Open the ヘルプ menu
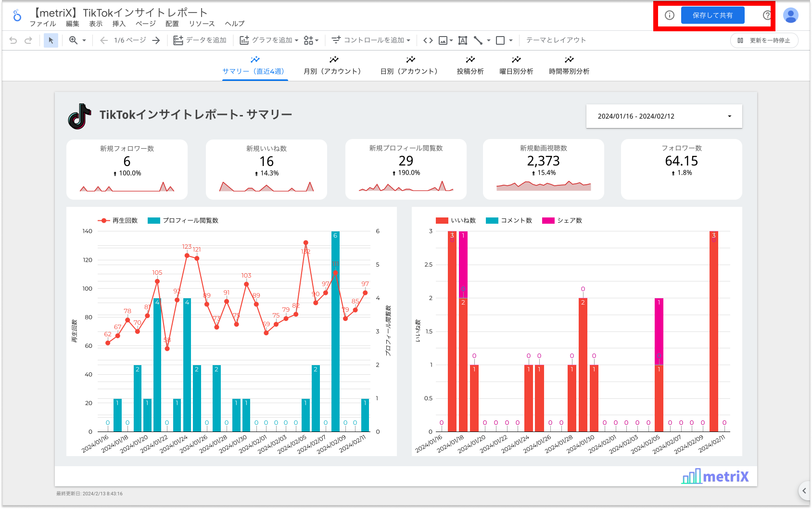Viewport: 812px width, 509px height. click(235, 24)
